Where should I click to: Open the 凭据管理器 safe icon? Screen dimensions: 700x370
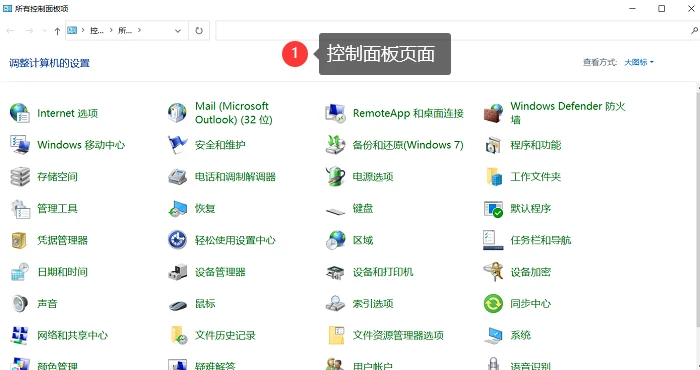click(x=20, y=240)
